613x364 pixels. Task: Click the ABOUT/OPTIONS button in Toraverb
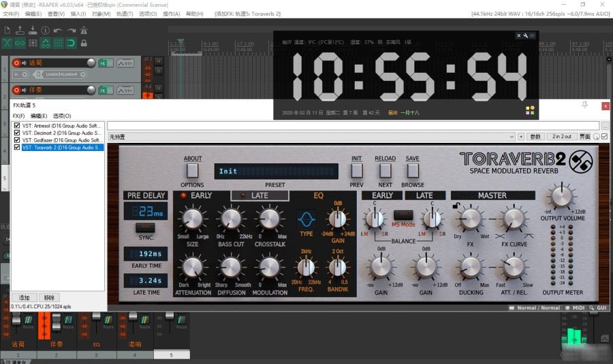click(x=192, y=171)
